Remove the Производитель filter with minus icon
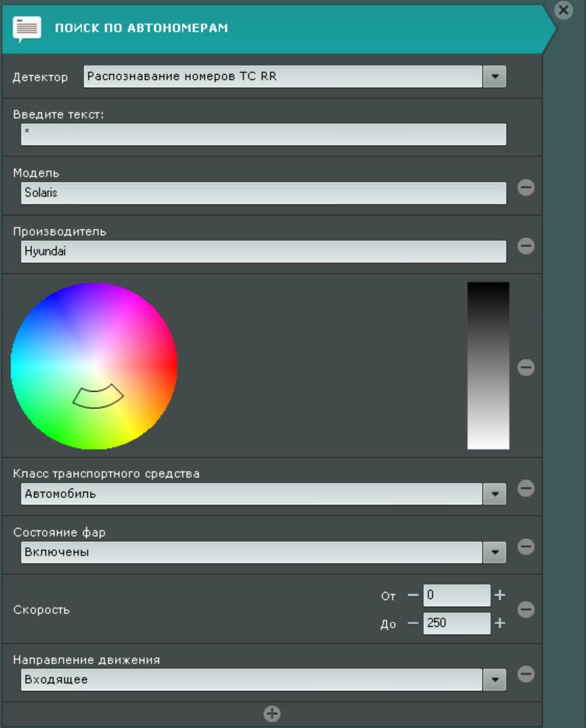 [x=526, y=246]
